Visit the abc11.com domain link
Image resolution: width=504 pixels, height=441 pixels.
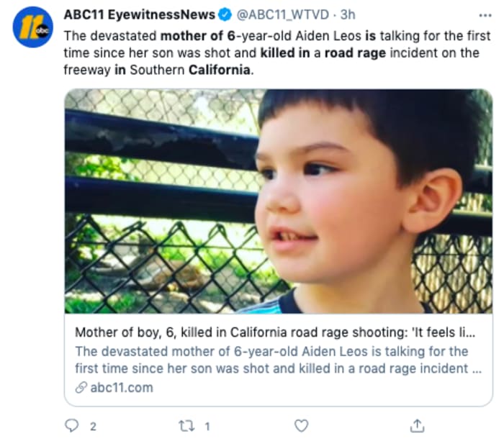pyautogui.click(x=121, y=388)
